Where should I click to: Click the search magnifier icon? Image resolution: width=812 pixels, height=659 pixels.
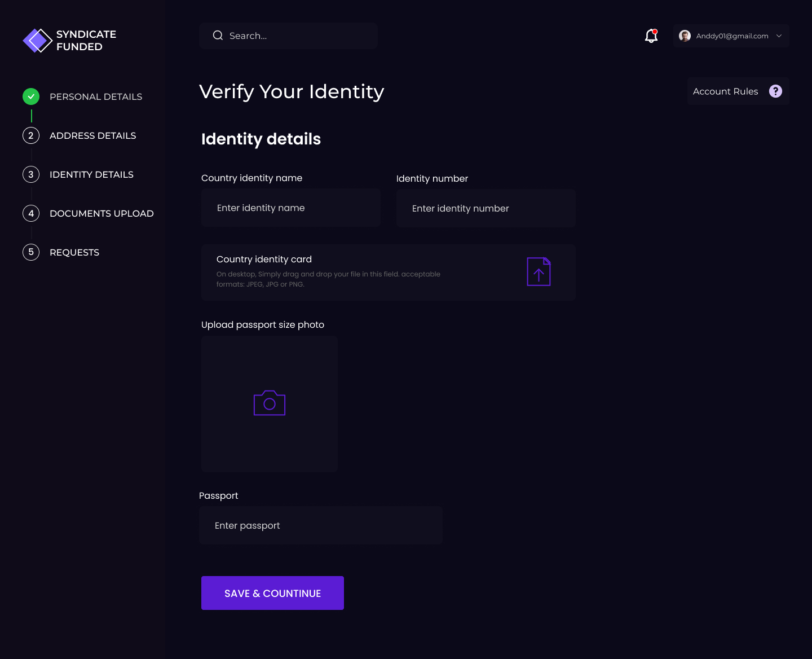coord(218,36)
